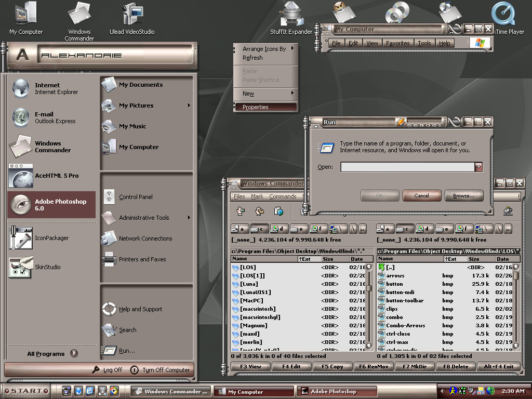Choose Refresh in the desktop context menu
532x399 pixels.
click(x=265, y=58)
